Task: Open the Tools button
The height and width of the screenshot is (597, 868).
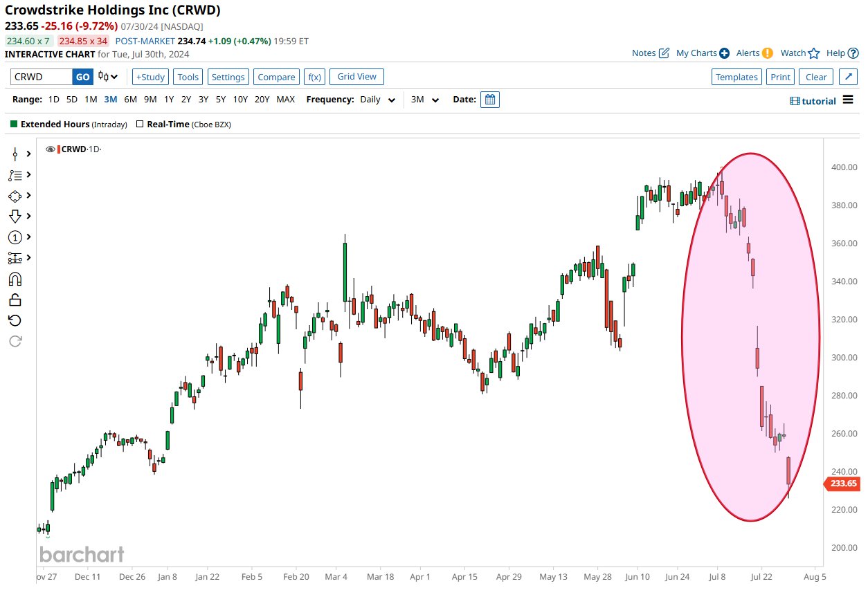Action: 188,77
